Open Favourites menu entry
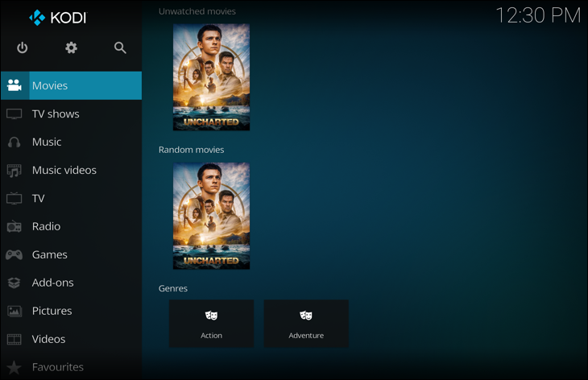 pos(71,367)
